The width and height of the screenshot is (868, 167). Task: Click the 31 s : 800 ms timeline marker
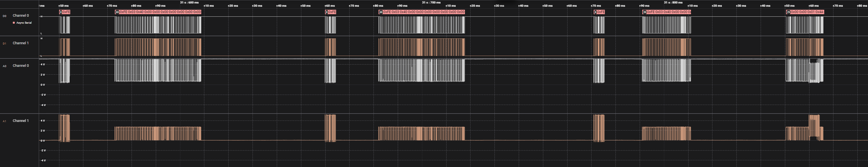coord(673,2)
